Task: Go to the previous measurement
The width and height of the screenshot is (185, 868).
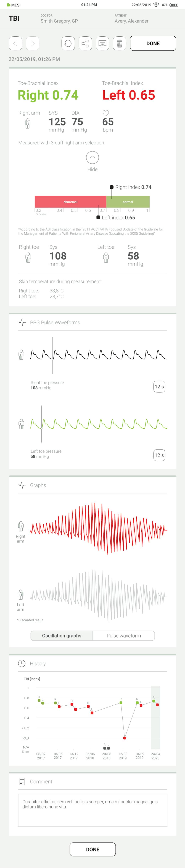Action: [15, 44]
